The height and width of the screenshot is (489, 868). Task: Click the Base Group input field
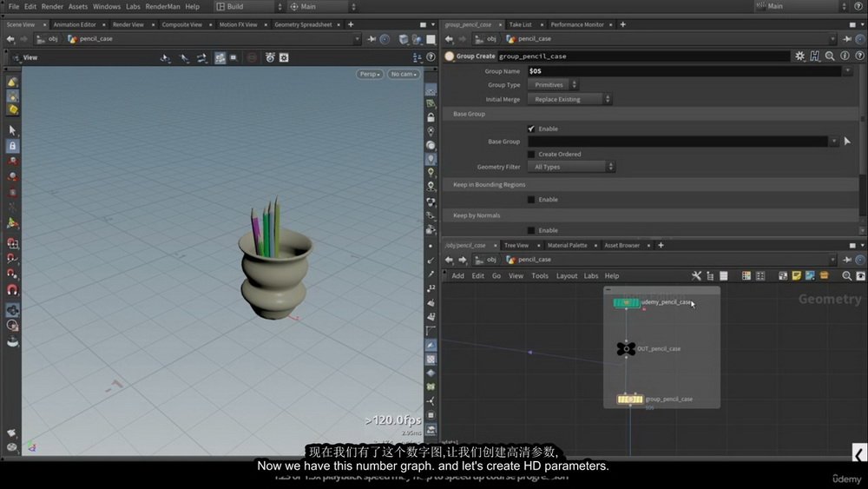(678, 142)
